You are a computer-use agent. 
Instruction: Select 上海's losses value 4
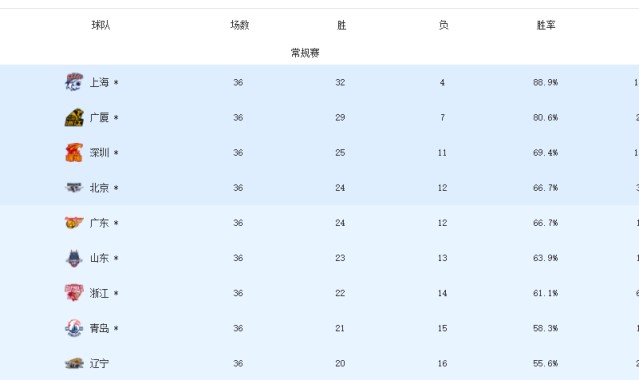pyautogui.click(x=442, y=82)
